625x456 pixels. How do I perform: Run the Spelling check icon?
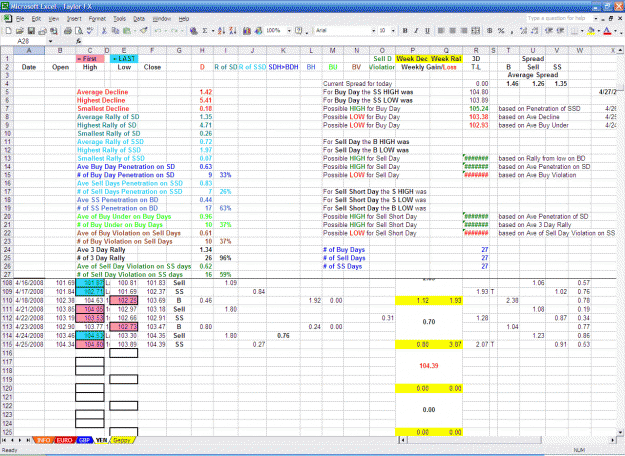pyautogui.click(x=90, y=31)
